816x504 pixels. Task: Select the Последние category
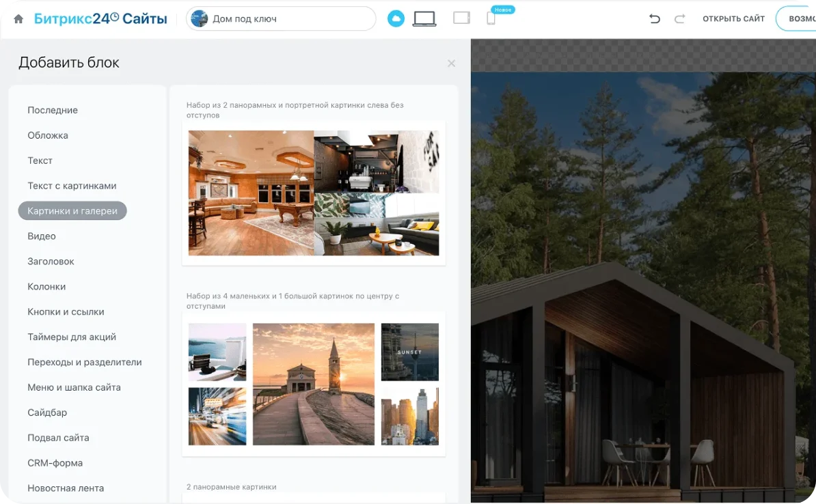53,110
